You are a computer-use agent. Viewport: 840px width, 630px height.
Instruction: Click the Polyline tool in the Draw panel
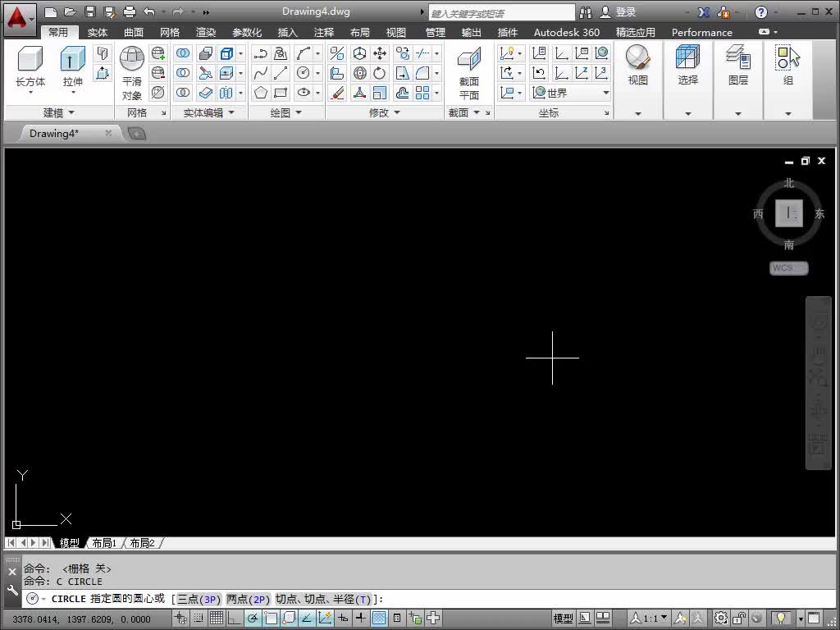point(260,53)
